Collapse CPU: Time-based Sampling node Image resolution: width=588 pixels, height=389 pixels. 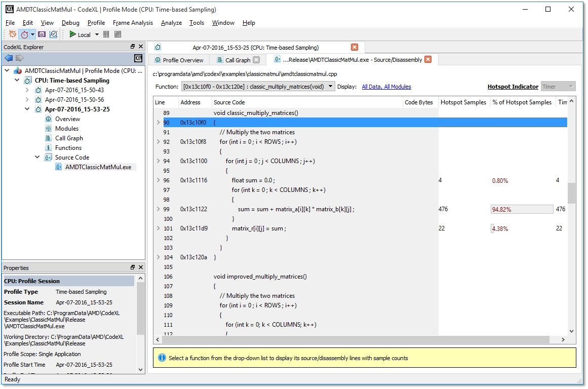point(17,80)
